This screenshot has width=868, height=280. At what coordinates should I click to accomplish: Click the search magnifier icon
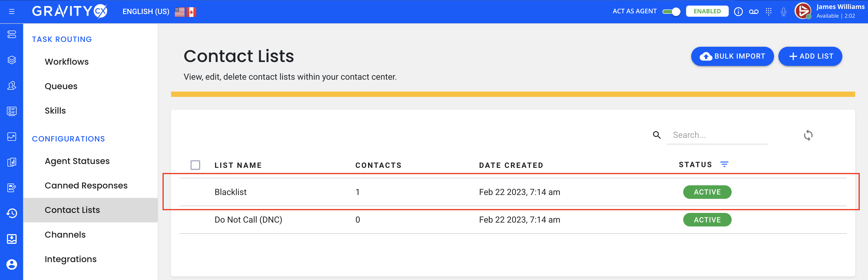pos(656,135)
